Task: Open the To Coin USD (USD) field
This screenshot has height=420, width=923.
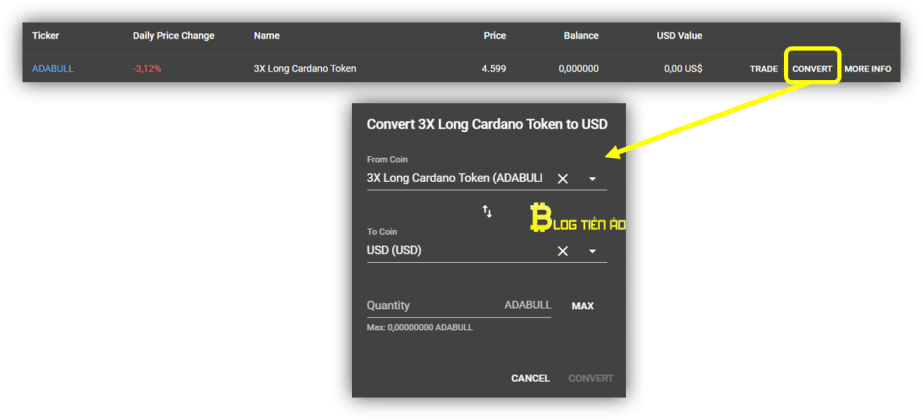Action: [486, 251]
